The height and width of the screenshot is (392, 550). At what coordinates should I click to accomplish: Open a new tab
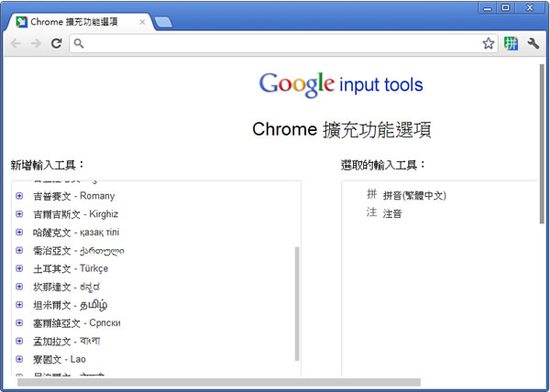[163, 22]
